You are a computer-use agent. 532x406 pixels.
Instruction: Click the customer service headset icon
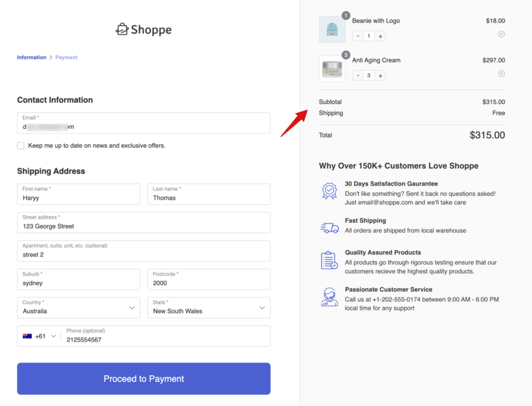click(x=329, y=297)
